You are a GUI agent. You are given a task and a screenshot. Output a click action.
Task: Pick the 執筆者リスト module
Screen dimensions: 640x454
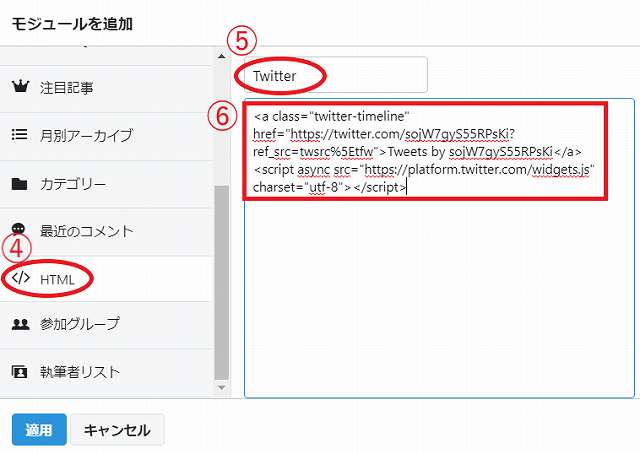pyautogui.click(x=106, y=372)
